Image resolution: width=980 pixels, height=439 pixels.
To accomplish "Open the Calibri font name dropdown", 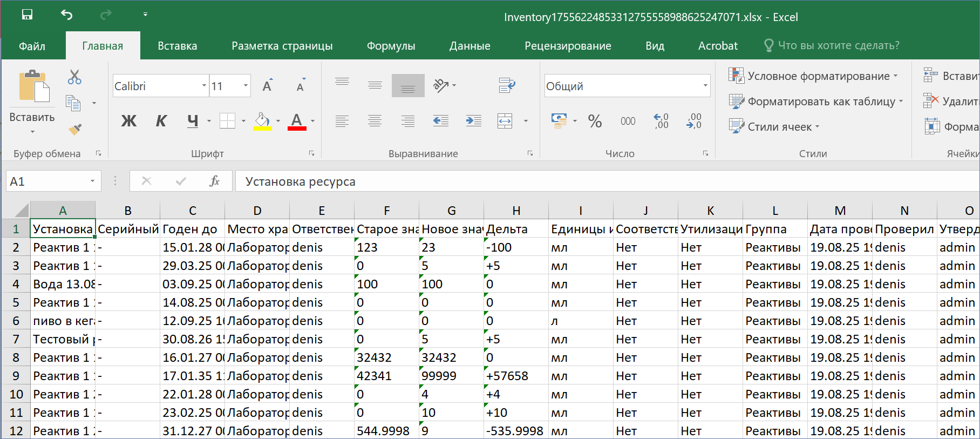I will [x=204, y=85].
